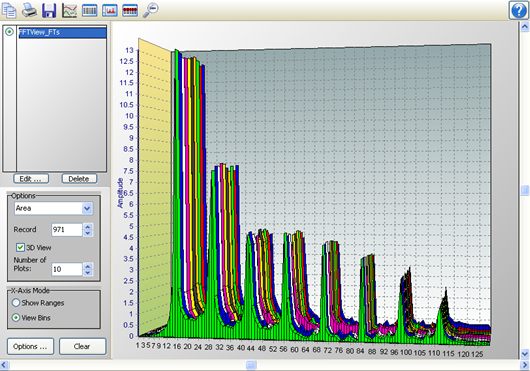The width and height of the screenshot is (530, 371).
Task: Select the line chart view icon
Action: pos(69,10)
